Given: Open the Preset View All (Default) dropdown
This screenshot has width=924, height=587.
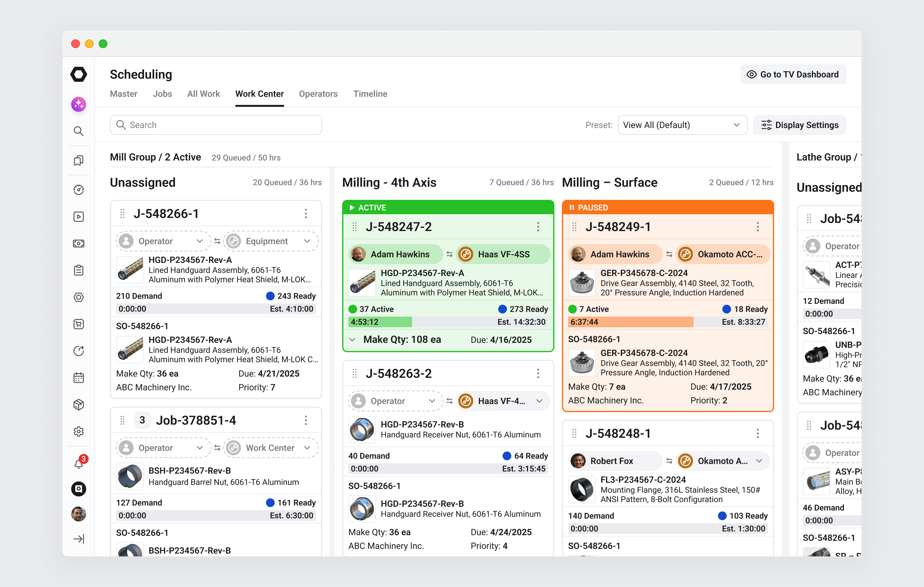Looking at the screenshot, I should (683, 125).
